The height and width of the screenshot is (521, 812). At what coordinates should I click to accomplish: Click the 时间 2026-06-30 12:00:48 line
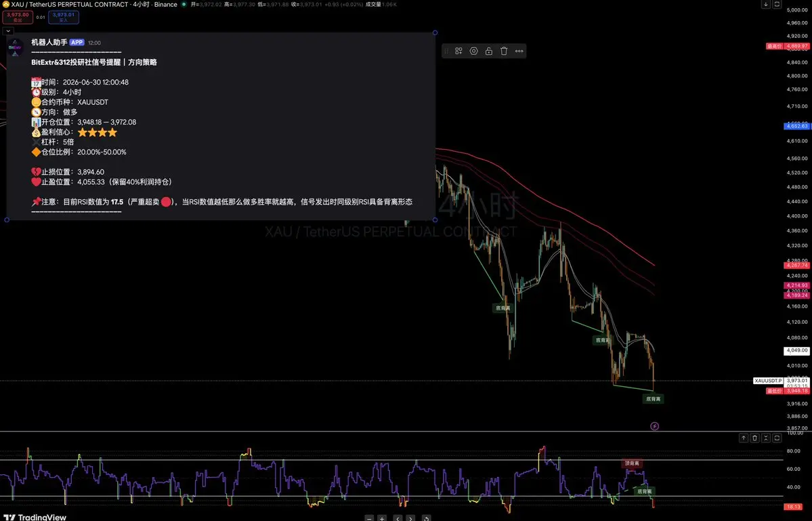[80, 83]
